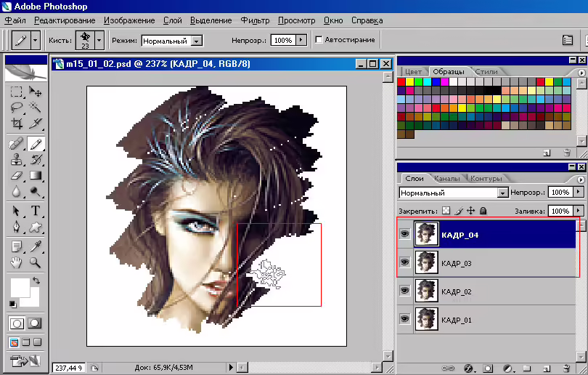This screenshot has width=588, height=375.
Task: Select the Eyedropper tool
Action: click(x=36, y=246)
